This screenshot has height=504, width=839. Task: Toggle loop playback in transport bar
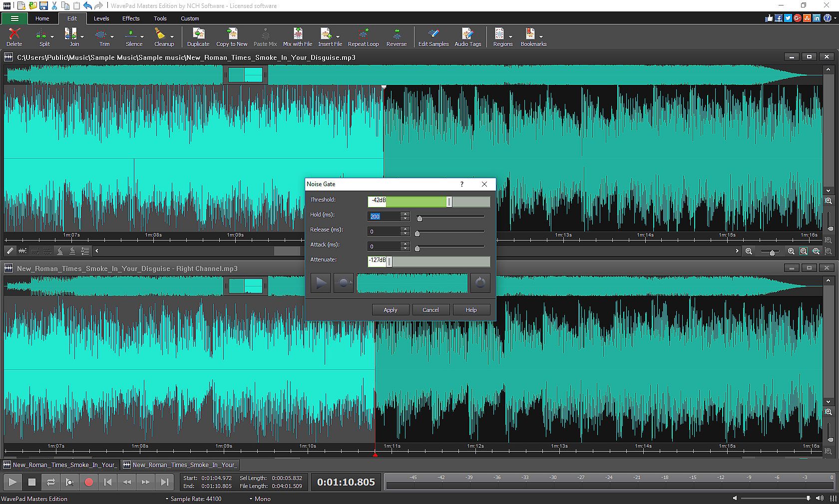50,482
